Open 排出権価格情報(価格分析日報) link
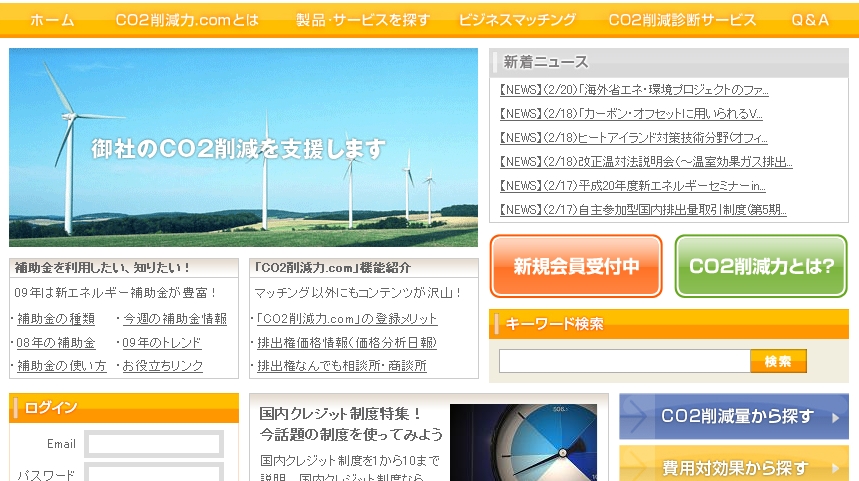The height and width of the screenshot is (481, 859). coord(347,343)
